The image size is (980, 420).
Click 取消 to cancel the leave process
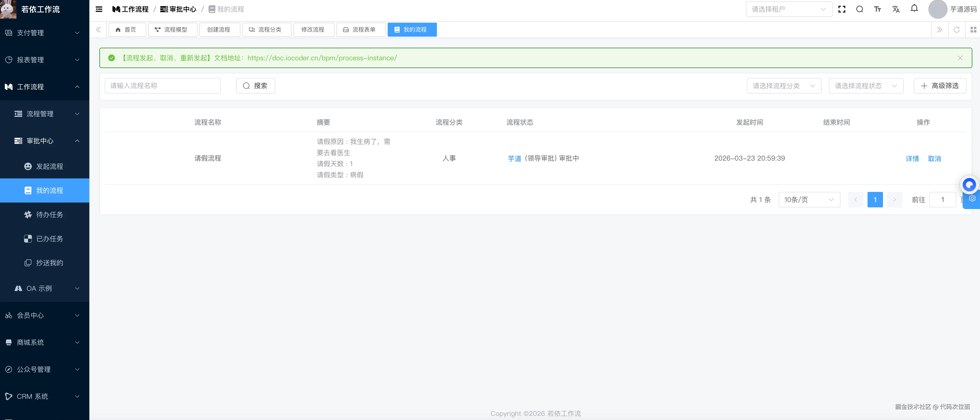[935, 158]
